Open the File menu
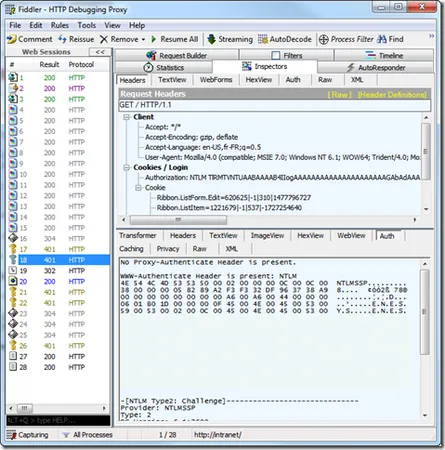445x450 pixels. pyautogui.click(x=15, y=25)
